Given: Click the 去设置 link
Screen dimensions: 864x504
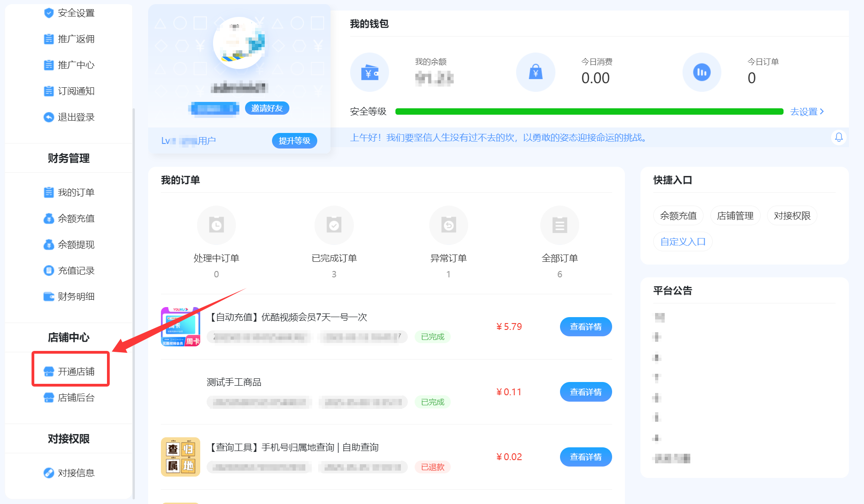Looking at the screenshot, I should [x=807, y=111].
